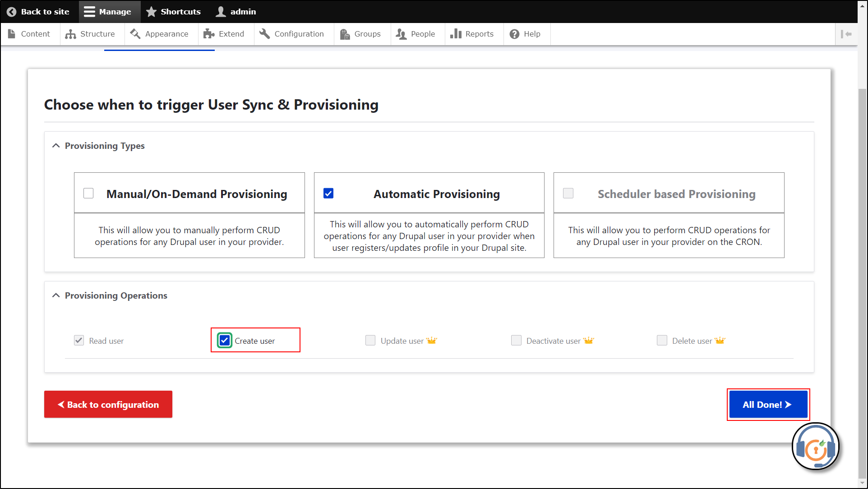
Task: Click the admin user profile icon
Action: (x=220, y=12)
